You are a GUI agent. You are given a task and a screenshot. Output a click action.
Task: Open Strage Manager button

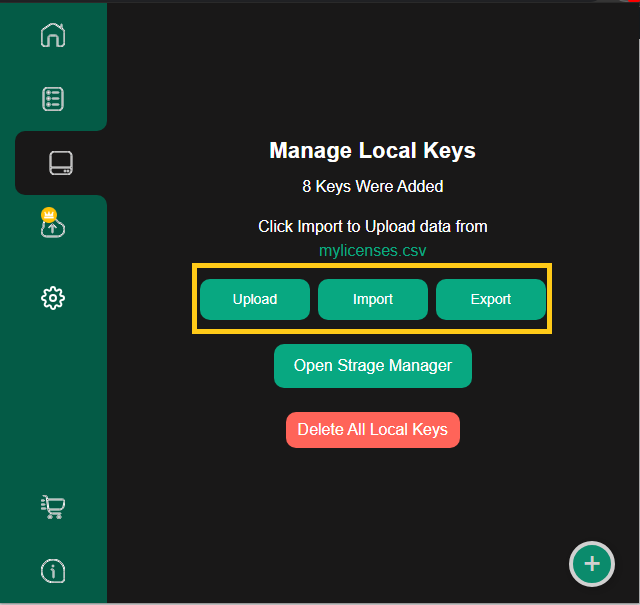coord(372,366)
